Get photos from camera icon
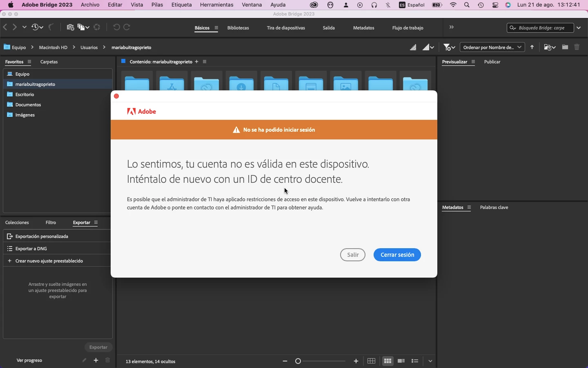Screen dimensions: 588x368 pyautogui.click(x=70, y=27)
